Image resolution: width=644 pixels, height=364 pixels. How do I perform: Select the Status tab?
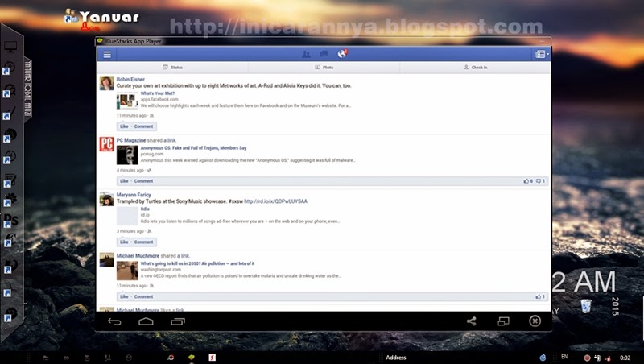[173, 68]
